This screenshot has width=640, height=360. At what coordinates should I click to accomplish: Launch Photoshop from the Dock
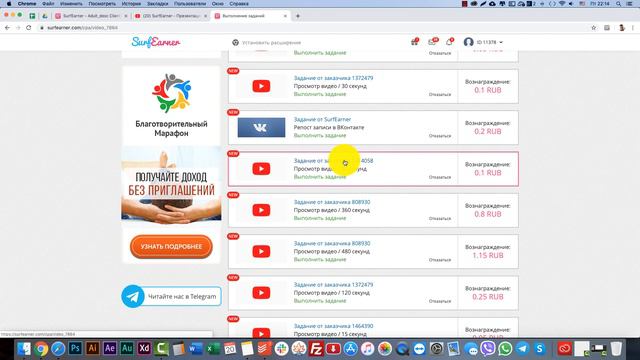point(75,348)
